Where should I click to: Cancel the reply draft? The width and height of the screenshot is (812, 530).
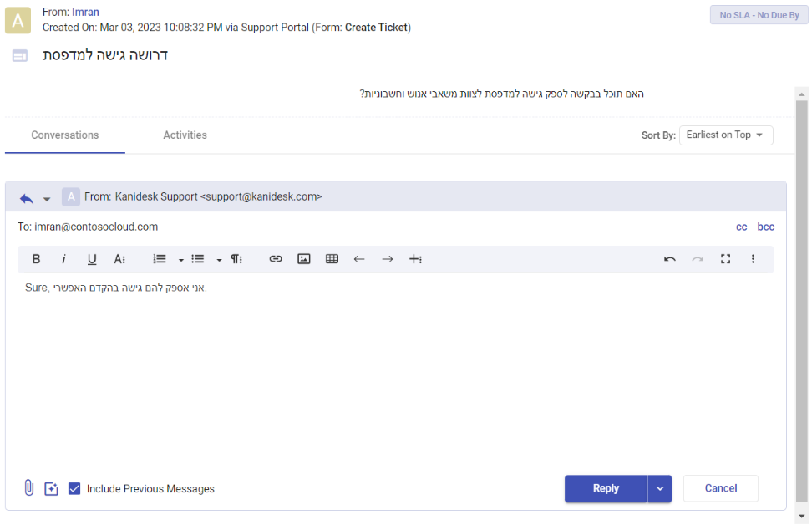[721, 488]
